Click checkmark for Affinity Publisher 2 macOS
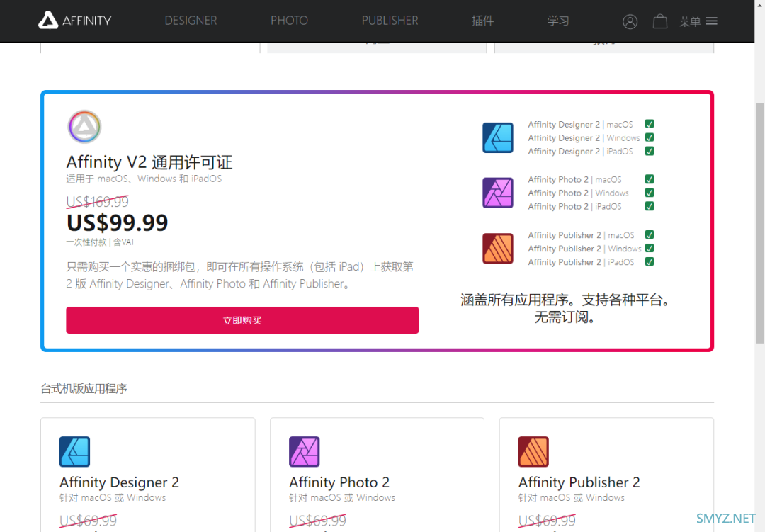This screenshot has width=765, height=532. click(650, 234)
